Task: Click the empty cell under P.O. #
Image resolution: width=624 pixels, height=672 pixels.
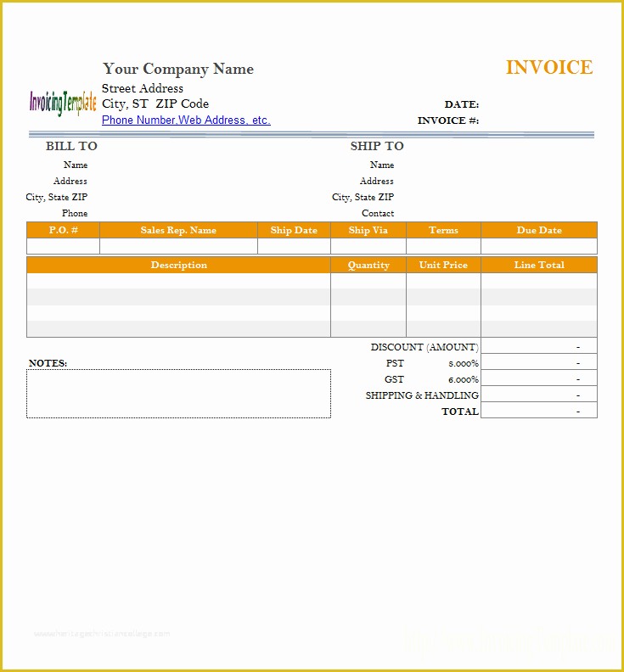Action: pos(64,246)
